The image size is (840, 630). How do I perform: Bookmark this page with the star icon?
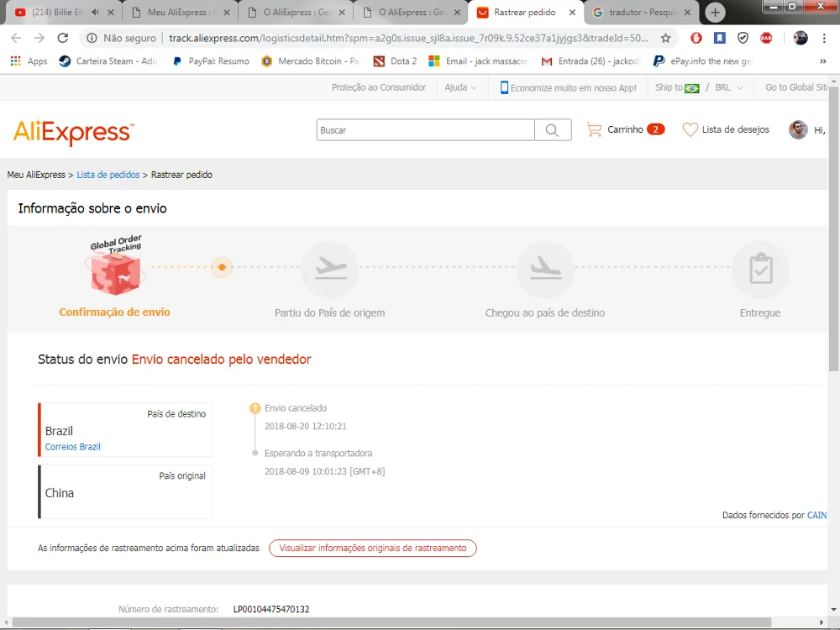coord(665,38)
